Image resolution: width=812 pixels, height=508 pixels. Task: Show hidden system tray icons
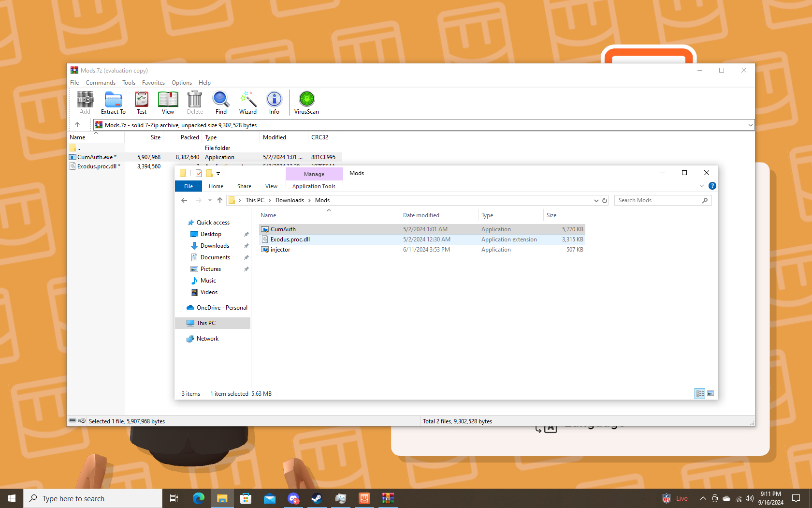click(703, 498)
